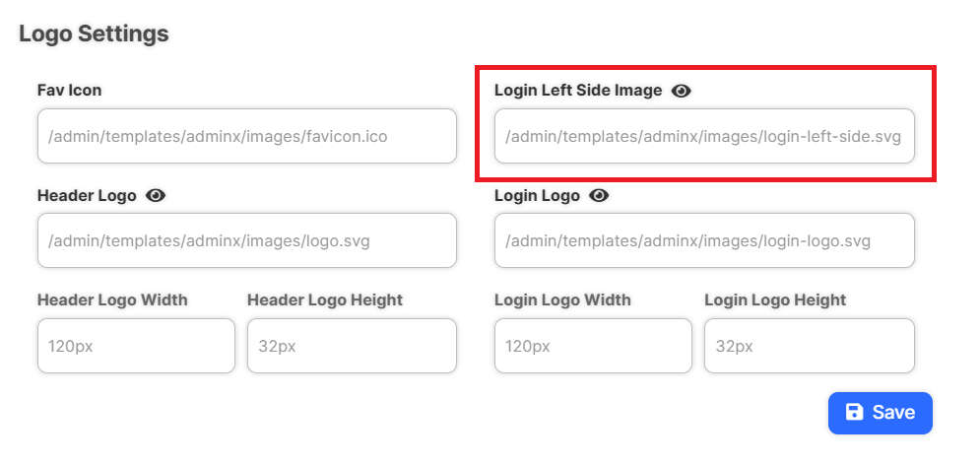
Task: Show the Login Logo preview eye icon
Action: (x=599, y=196)
